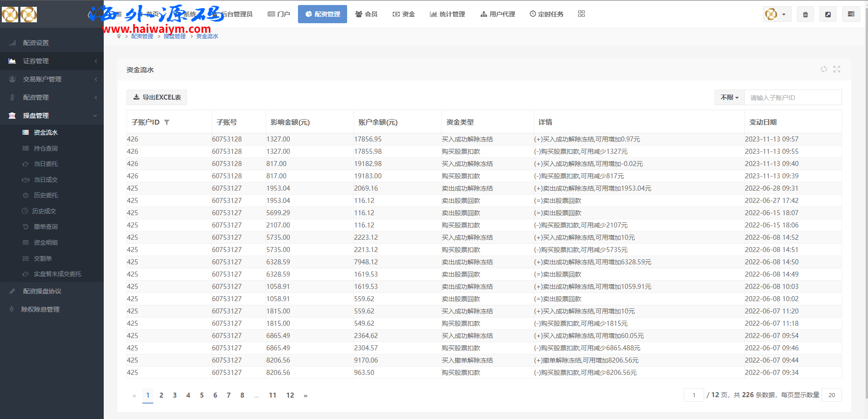
Task: Collapse the 操盘管理 sidebar section
Action: click(x=51, y=116)
